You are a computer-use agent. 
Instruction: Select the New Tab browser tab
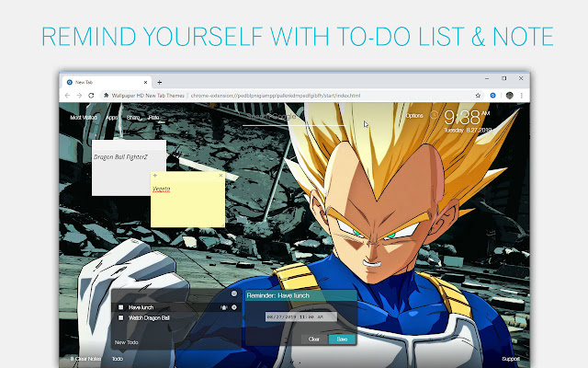[107, 82]
